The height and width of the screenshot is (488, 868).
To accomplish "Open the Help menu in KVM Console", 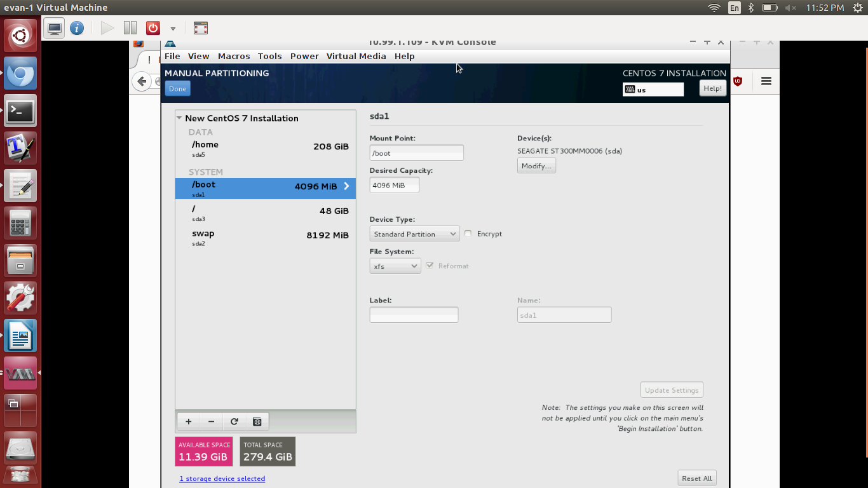I will [x=405, y=56].
